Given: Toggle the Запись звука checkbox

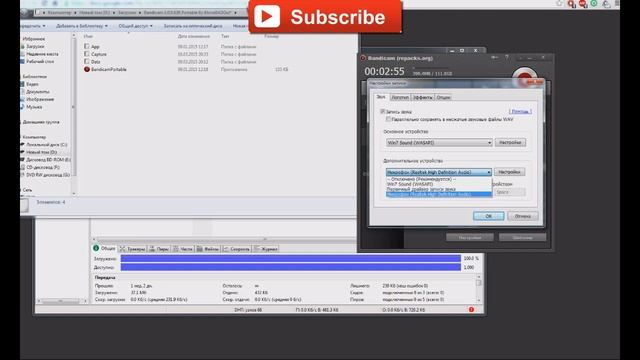Looking at the screenshot, I should point(382,111).
